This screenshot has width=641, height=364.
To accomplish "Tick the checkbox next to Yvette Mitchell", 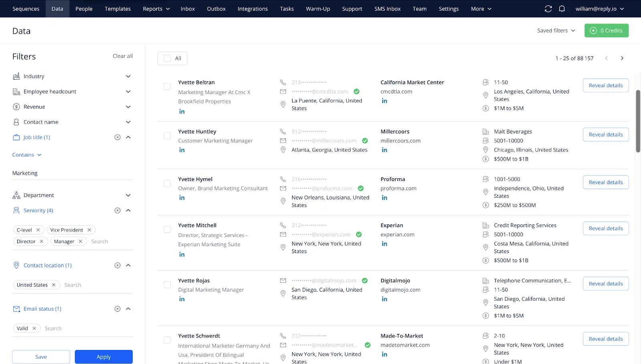I will (x=167, y=229).
